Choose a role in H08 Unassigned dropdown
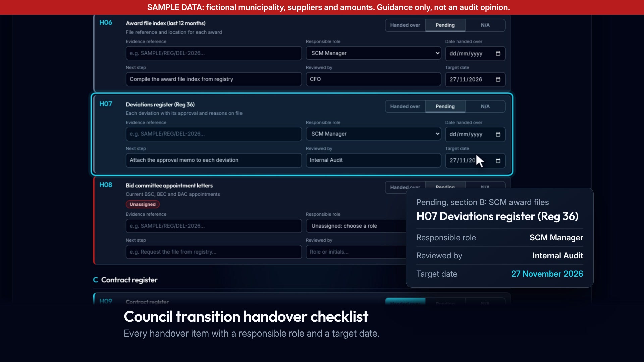644x362 pixels. coord(356,226)
